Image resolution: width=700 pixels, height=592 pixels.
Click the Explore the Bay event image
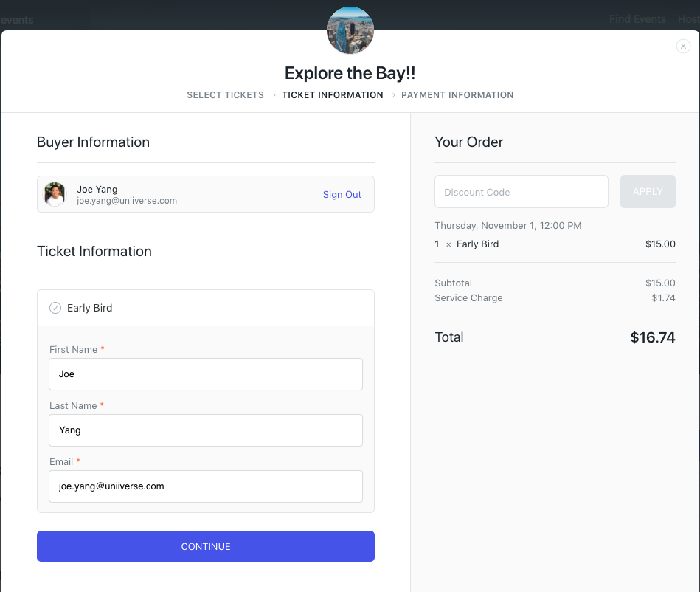350,30
